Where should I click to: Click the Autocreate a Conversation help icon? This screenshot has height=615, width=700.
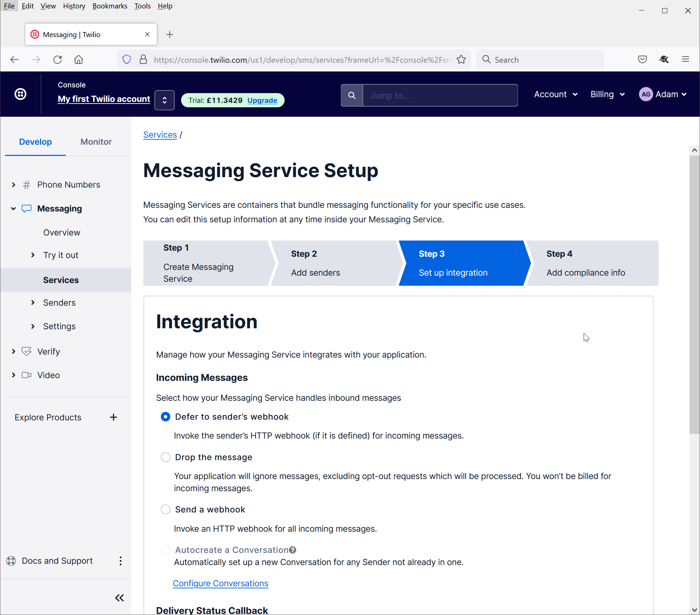point(292,550)
